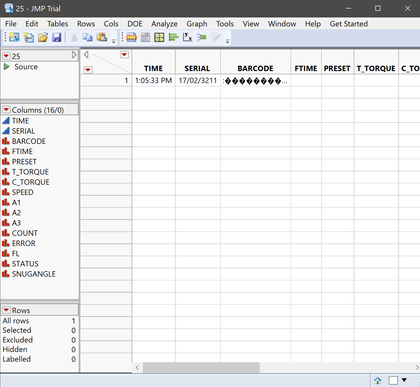The height and width of the screenshot is (387, 420).
Task: Click the PRESET column header
Action: click(x=337, y=68)
